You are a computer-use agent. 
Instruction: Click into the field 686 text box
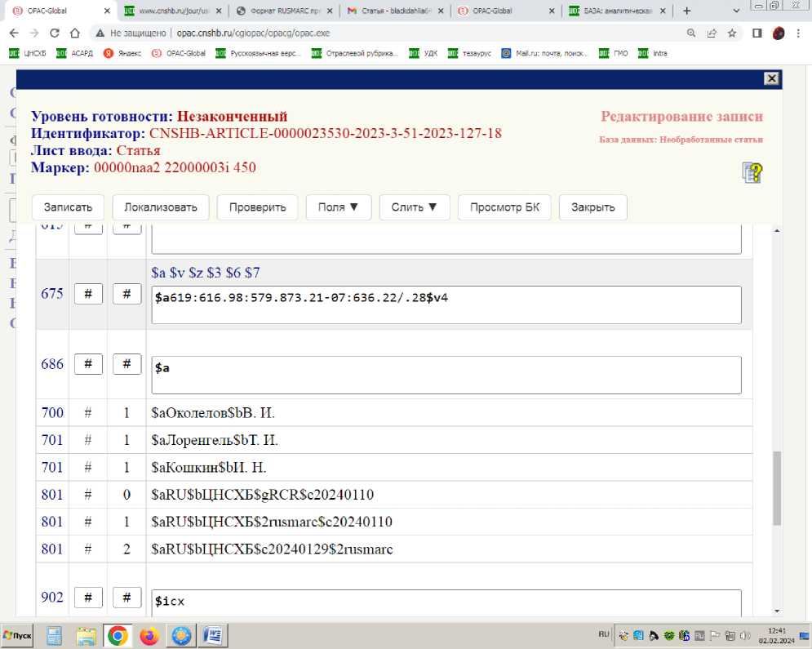click(446, 375)
